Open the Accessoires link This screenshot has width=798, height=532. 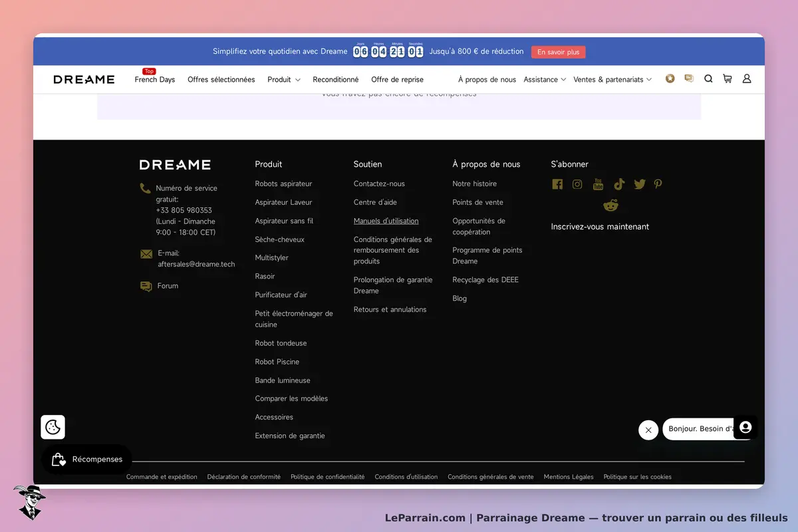(274, 417)
